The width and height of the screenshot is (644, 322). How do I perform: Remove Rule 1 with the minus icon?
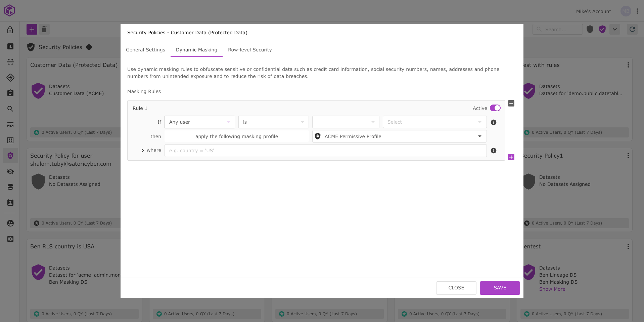(x=511, y=104)
